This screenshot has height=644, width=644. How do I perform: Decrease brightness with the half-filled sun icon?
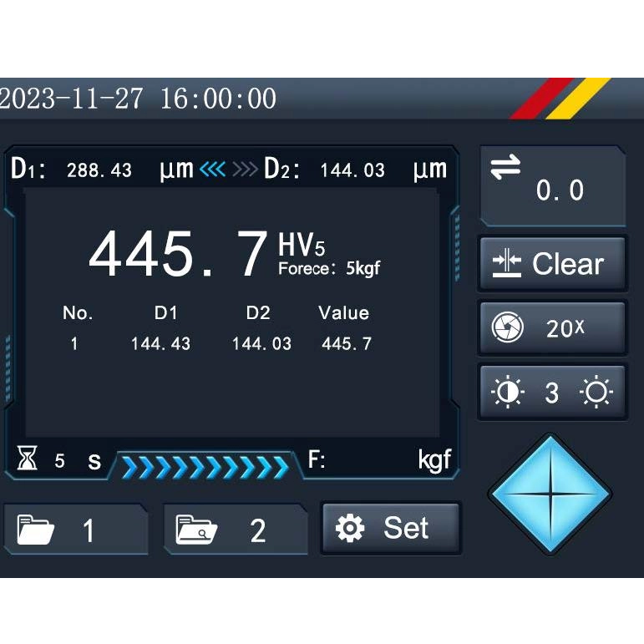(507, 393)
